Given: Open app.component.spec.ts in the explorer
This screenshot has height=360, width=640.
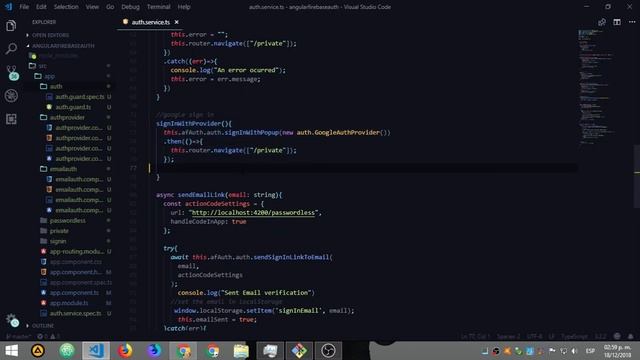Looking at the screenshot, I should coord(80,282).
